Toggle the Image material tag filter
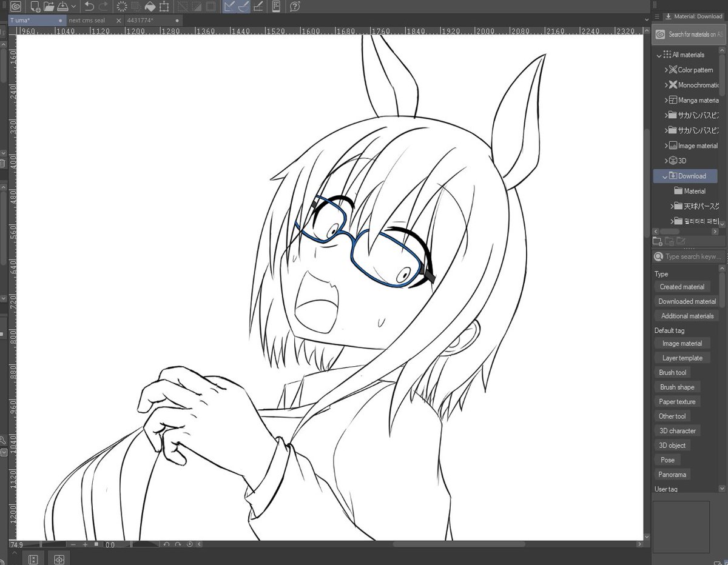The height and width of the screenshot is (565, 728). coord(682,344)
